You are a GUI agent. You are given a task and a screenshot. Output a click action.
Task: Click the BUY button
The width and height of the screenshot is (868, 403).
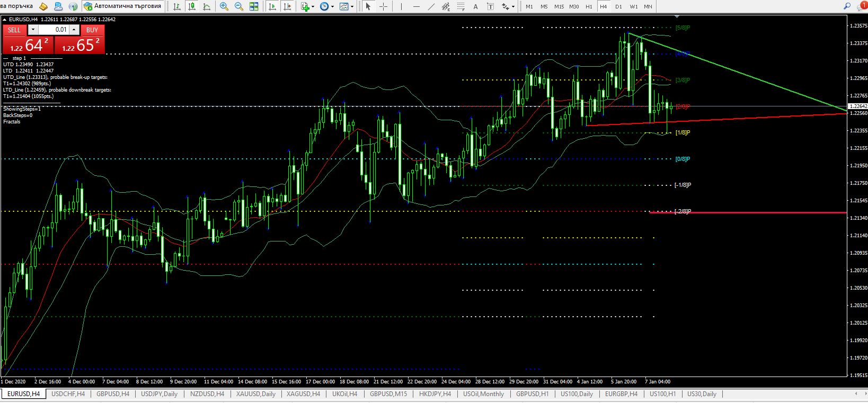[92, 30]
